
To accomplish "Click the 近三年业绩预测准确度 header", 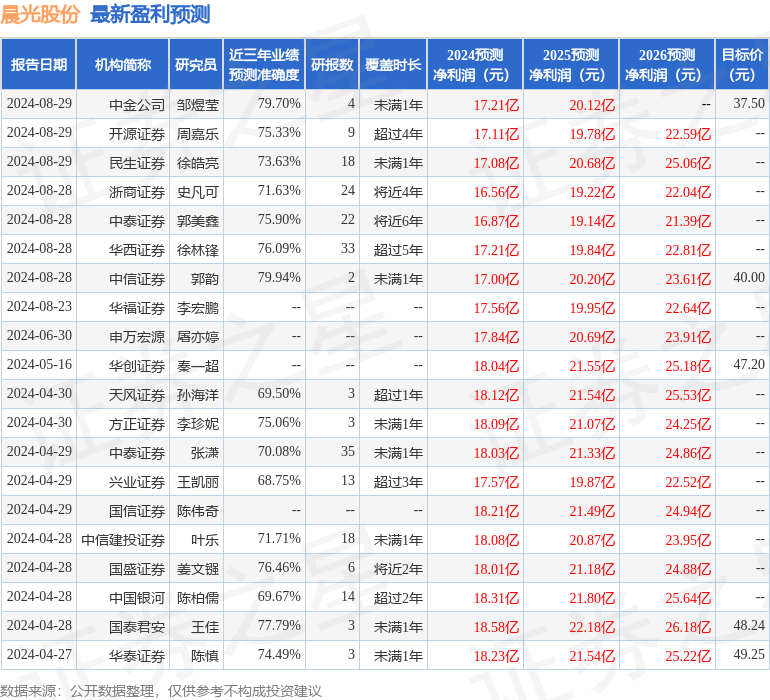I will tap(264, 64).
